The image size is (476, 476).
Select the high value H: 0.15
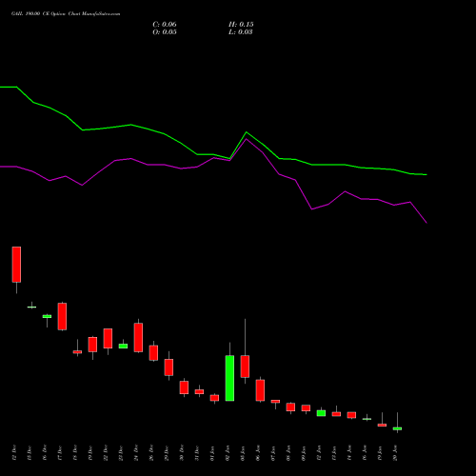pyautogui.click(x=241, y=25)
